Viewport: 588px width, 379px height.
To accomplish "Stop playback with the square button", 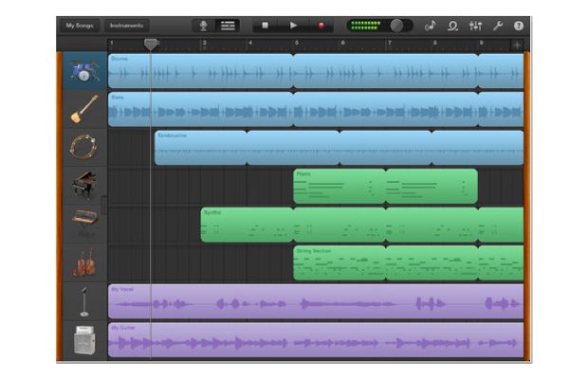I will pos(265,26).
